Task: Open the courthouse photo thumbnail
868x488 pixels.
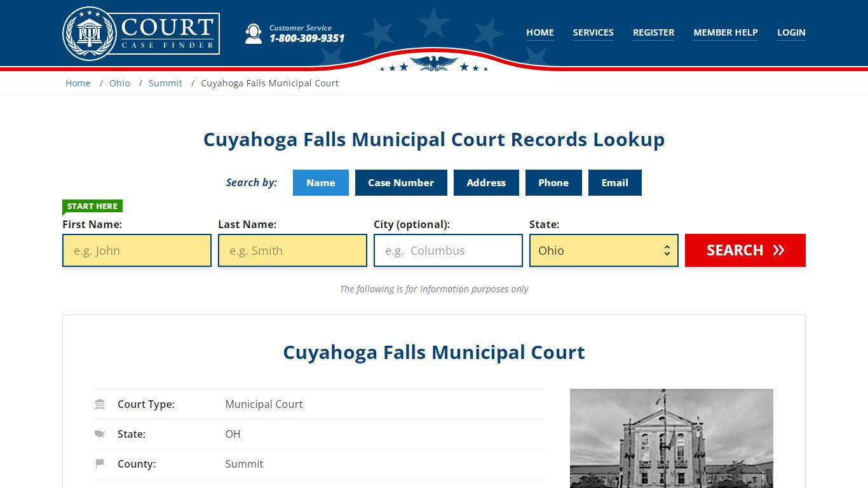Action: 671,438
